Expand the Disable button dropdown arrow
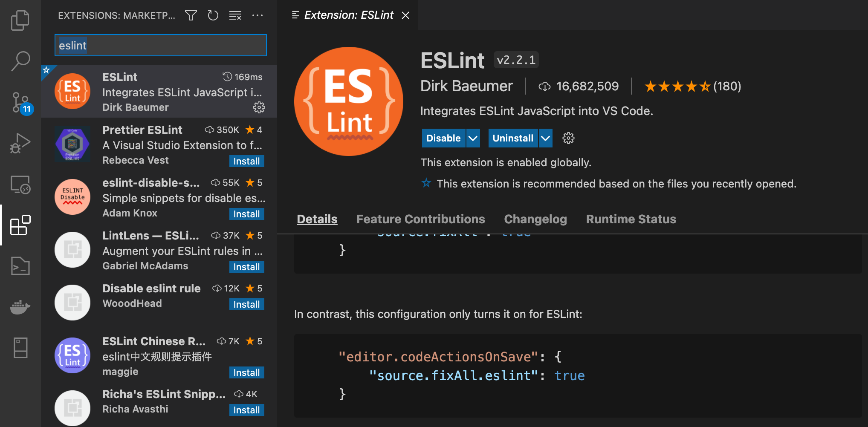The width and height of the screenshot is (868, 427). pos(473,138)
